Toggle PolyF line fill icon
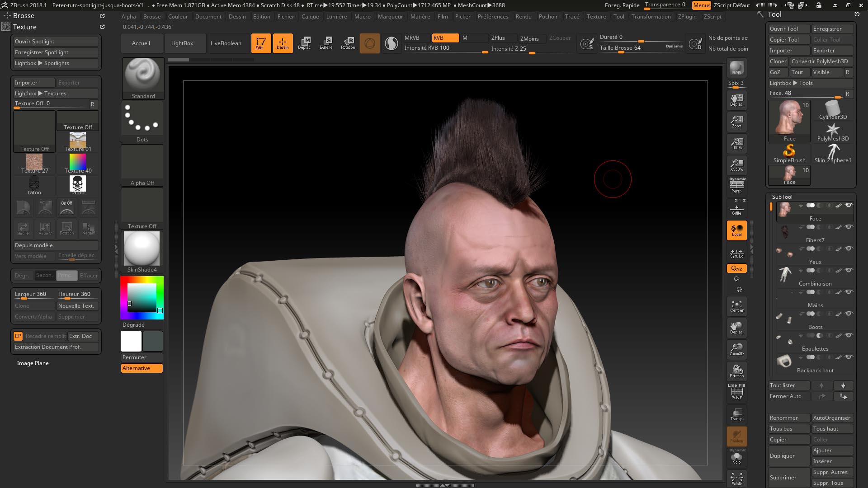868x488 pixels. (736, 392)
